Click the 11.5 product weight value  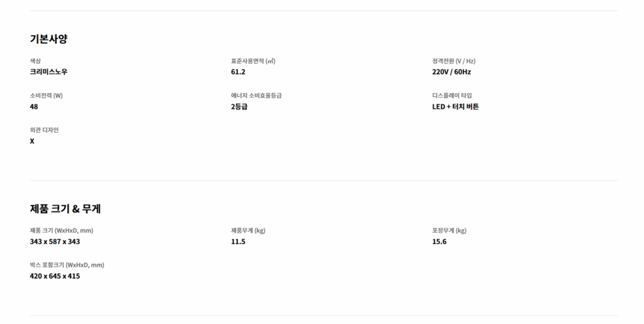[x=238, y=242]
